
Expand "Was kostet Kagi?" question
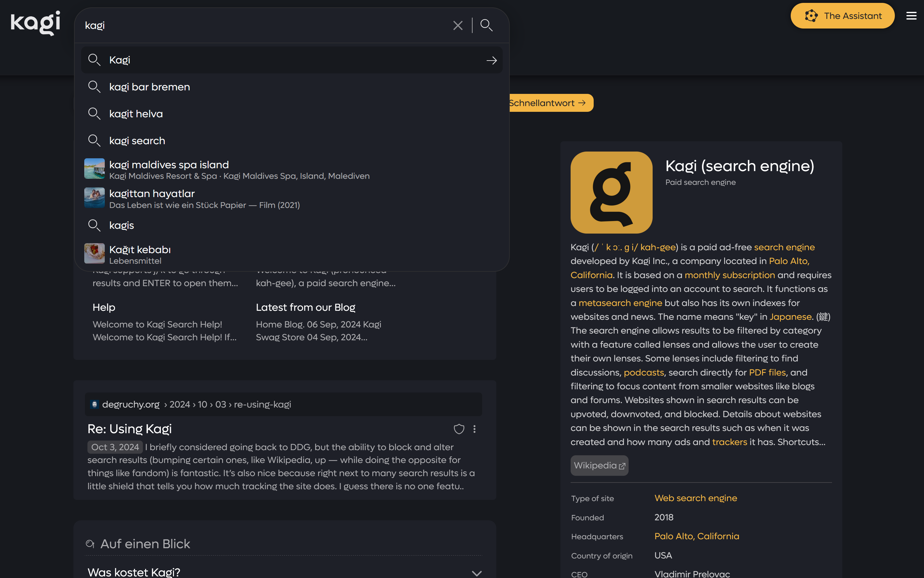pyautogui.click(x=284, y=572)
